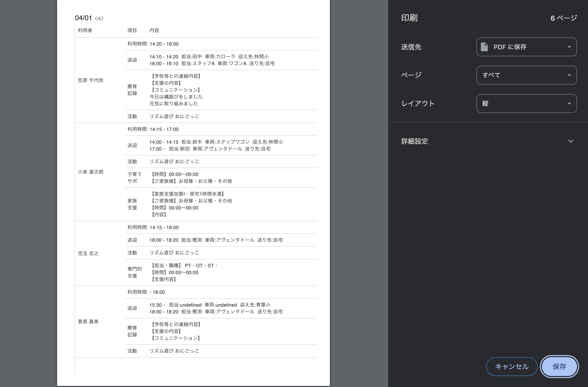Click the 家族支援 item label
The height and width of the screenshot is (387, 588).
click(x=132, y=204)
